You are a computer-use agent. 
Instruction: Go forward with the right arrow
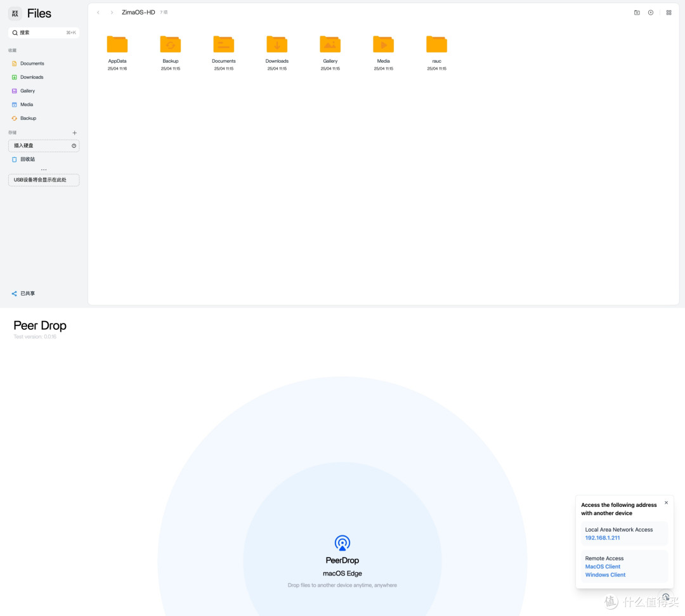click(112, 13)
